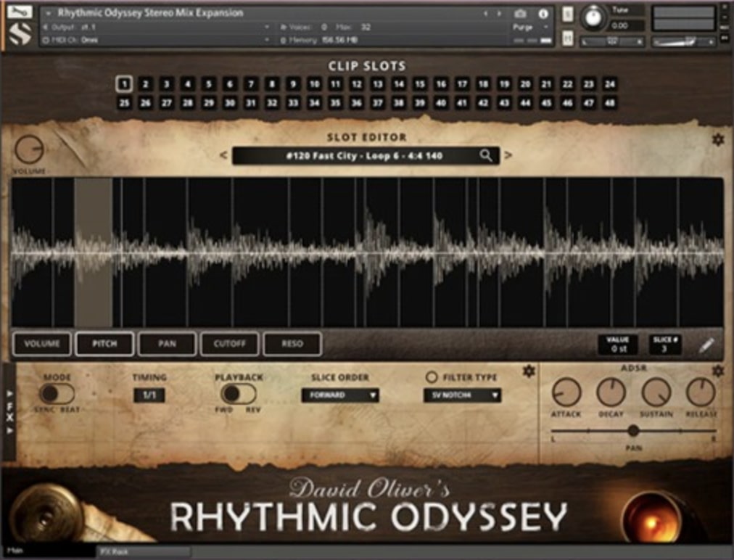Viewport: 734px width, 560px height.
Task: Switch to the Volume edit tab
Action: tap(41, 344)
